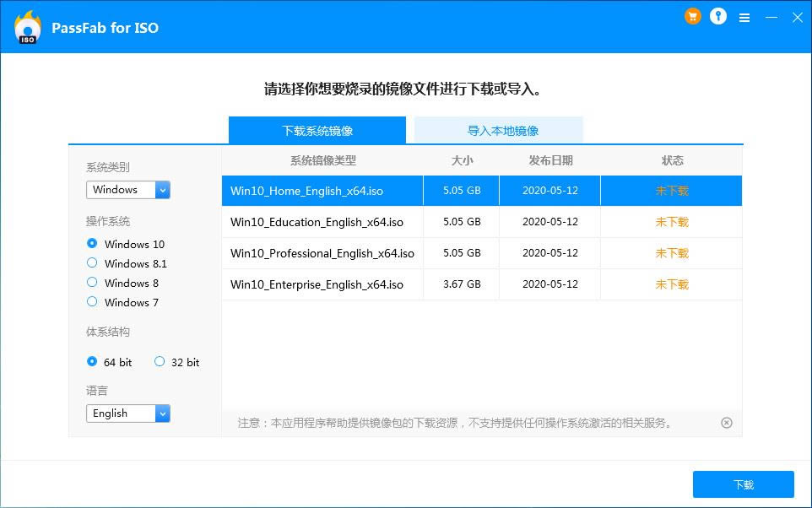Click 未下载 status for Win10_Enterprise
The width and height of the screenshot is (812, 508).
(x=672, y=284)
